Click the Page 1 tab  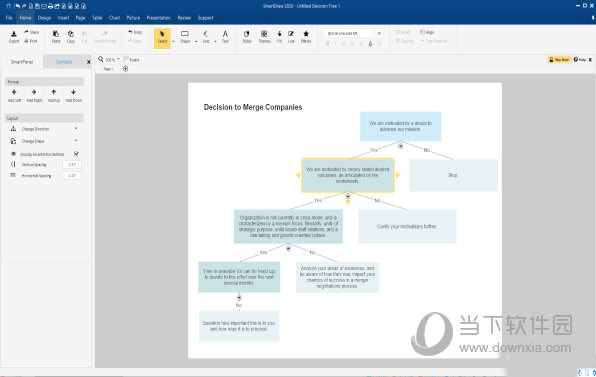pyautogui.click(x=109, y=69)
